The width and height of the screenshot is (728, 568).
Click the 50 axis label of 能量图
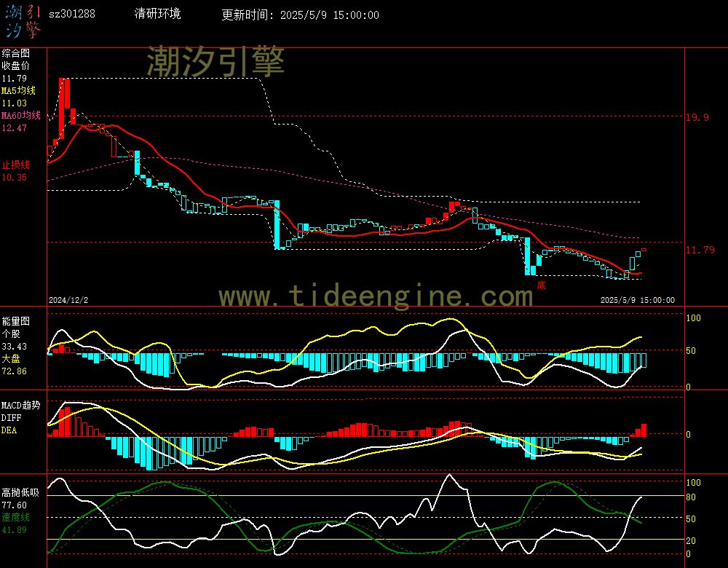coord(691,351)
